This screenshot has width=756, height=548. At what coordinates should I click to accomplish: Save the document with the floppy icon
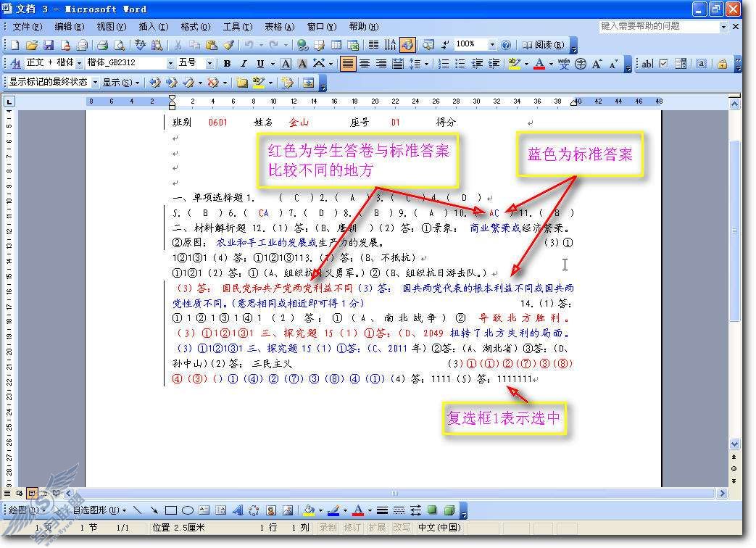tap(49, 46)
